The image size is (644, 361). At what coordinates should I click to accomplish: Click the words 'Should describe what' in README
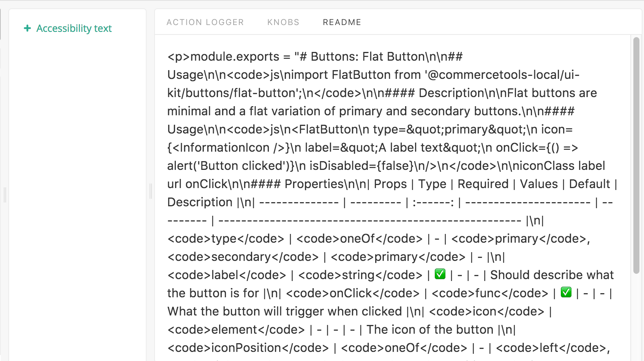click(552, 275)
